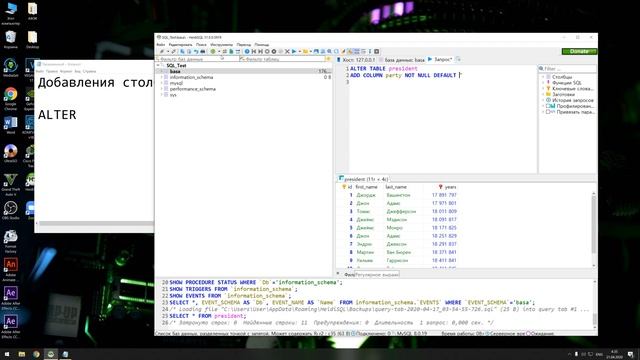Expand the mysql database node
The image size is (640, 360).
pos(162,83)
